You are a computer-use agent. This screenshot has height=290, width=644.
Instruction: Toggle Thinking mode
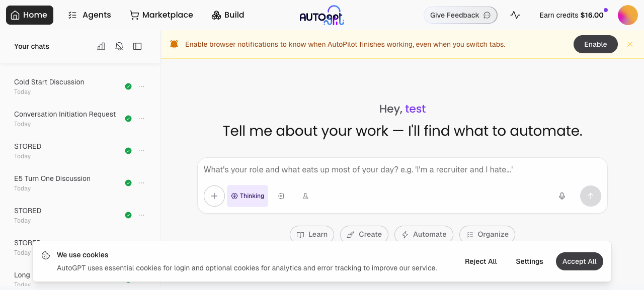(x=248, y=196)
